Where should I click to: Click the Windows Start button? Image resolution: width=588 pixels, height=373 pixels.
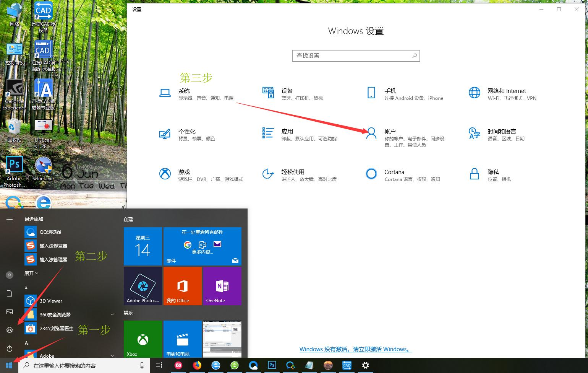pyautogui.click(x=9, y=365)
